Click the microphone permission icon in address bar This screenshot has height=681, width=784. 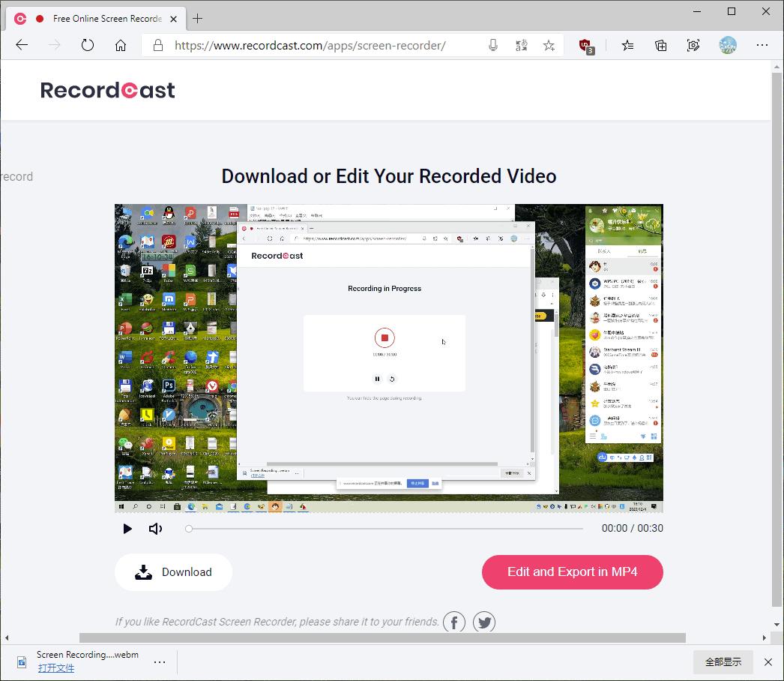[x=493, y=46]
